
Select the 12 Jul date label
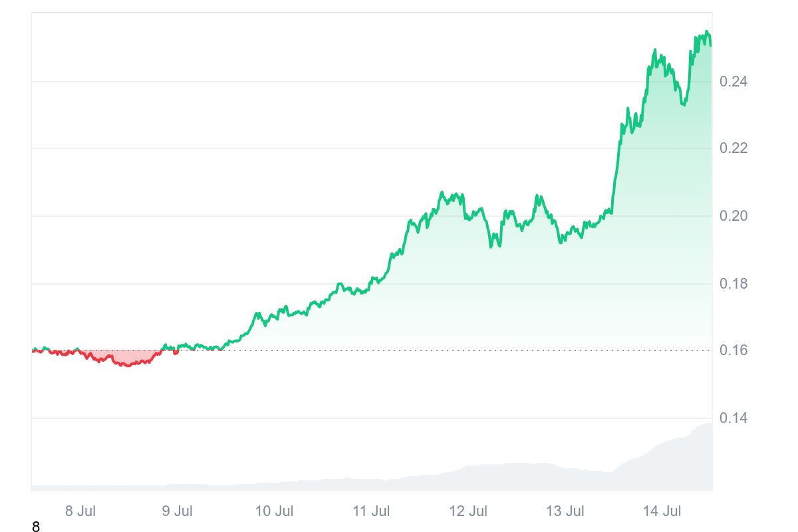(x=468, y=511)
